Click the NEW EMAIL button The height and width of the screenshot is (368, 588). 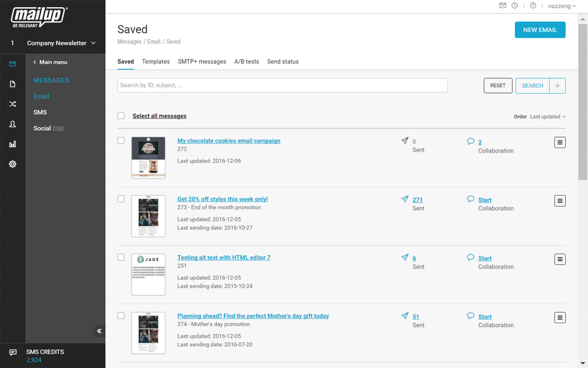pyautogui.click(x=540, y=30)
